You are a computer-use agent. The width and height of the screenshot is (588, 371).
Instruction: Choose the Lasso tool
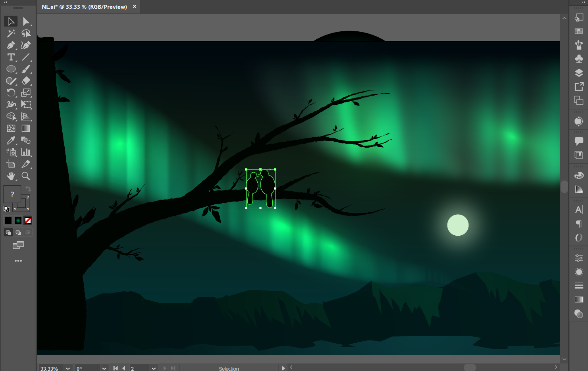[26, 33]
